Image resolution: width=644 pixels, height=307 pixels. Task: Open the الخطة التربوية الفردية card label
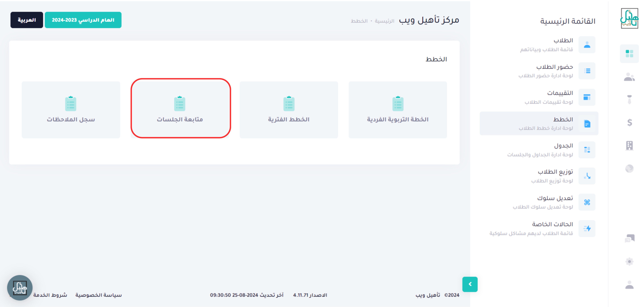(x=398, y=119)
